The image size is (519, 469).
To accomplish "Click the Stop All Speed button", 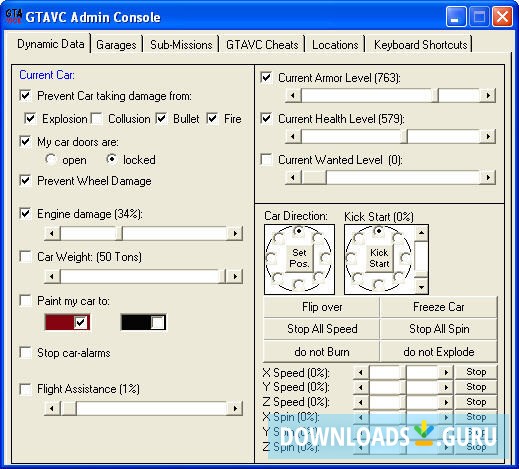I will click(x=322, y=329).
